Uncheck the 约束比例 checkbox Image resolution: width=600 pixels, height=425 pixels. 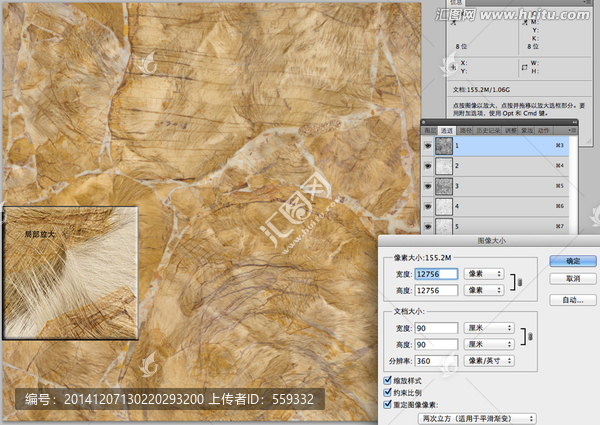point(387,392)
